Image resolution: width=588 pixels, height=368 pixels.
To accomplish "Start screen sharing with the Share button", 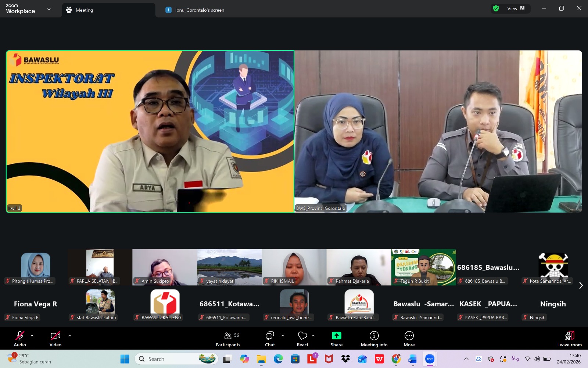I will tap(337, 339).
